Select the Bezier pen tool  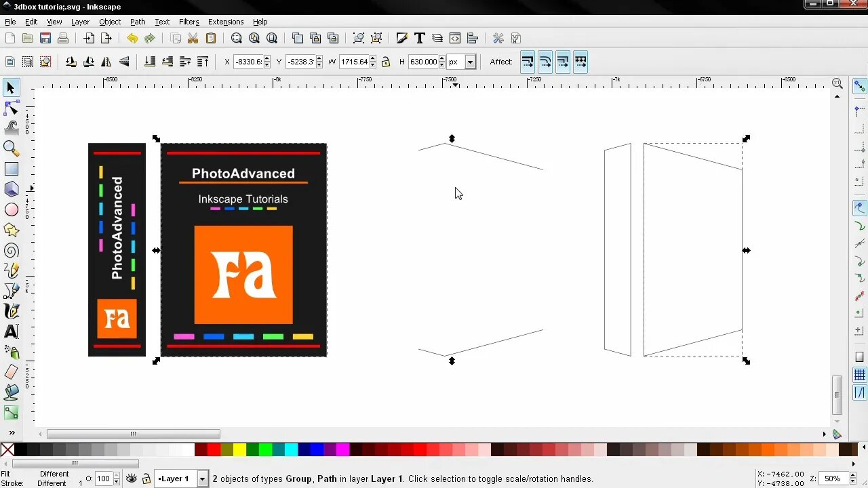(x=11, y=291)
